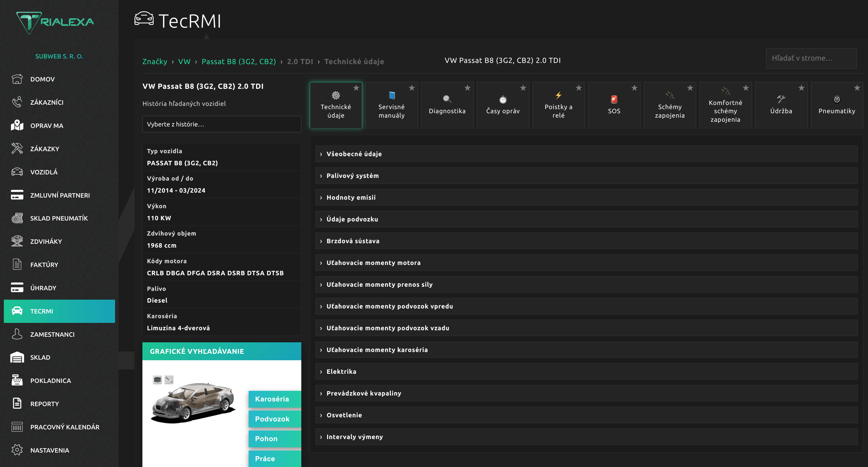868x467 pixels.
Task: Click the Zmluvní partneri card icon
Action: point(17,195)
